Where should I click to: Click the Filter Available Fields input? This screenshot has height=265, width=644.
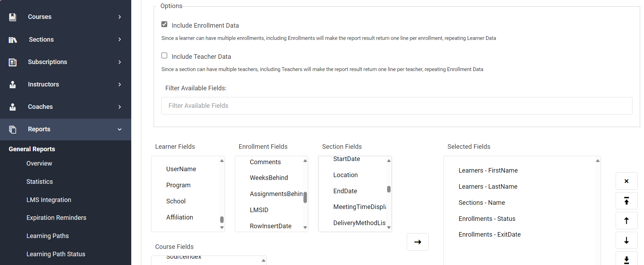click(x=397, y=106)
